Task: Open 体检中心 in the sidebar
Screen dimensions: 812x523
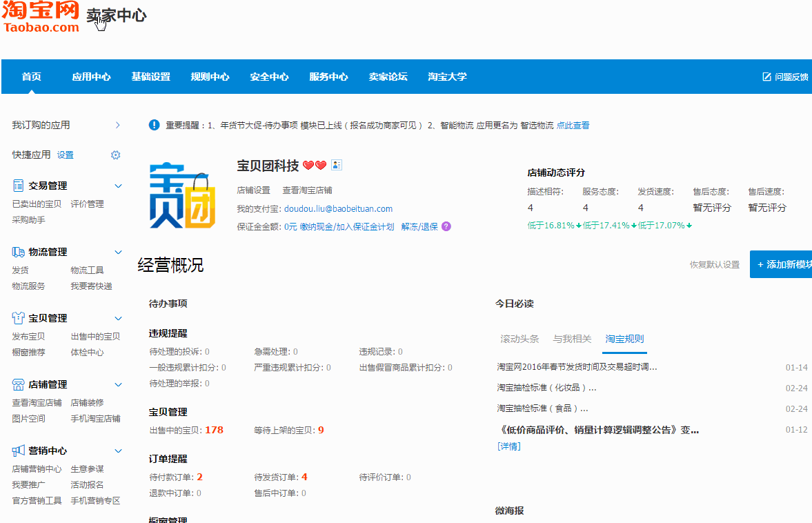Action: point(87,353)
